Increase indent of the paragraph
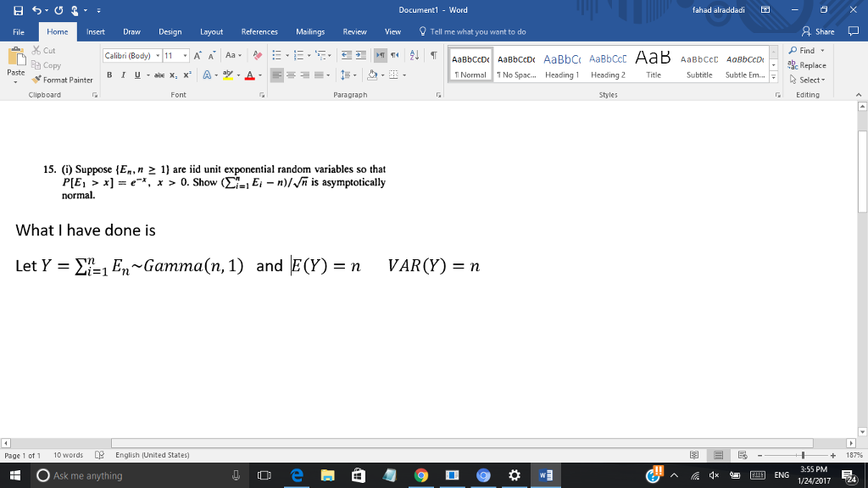 359,54
